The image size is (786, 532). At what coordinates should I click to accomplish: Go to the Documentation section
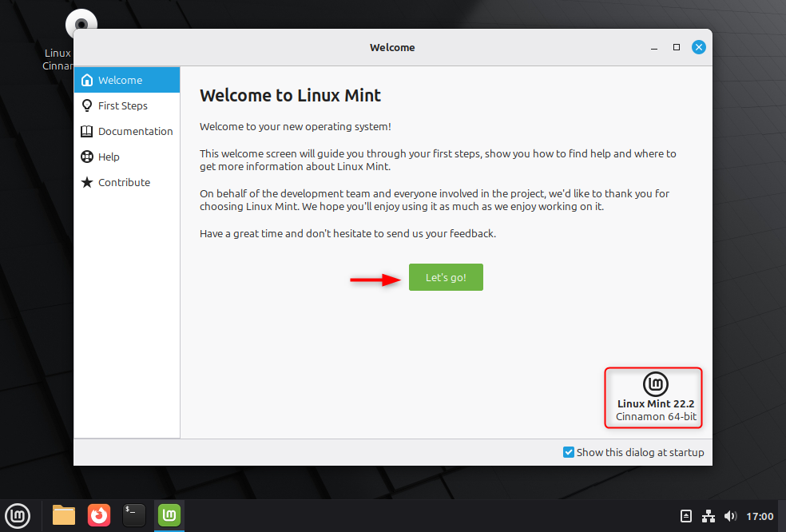pos(135,131)
